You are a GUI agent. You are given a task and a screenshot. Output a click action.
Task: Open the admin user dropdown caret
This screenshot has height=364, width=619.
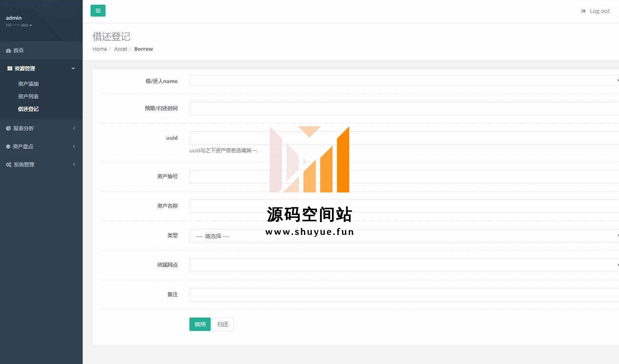31,26
